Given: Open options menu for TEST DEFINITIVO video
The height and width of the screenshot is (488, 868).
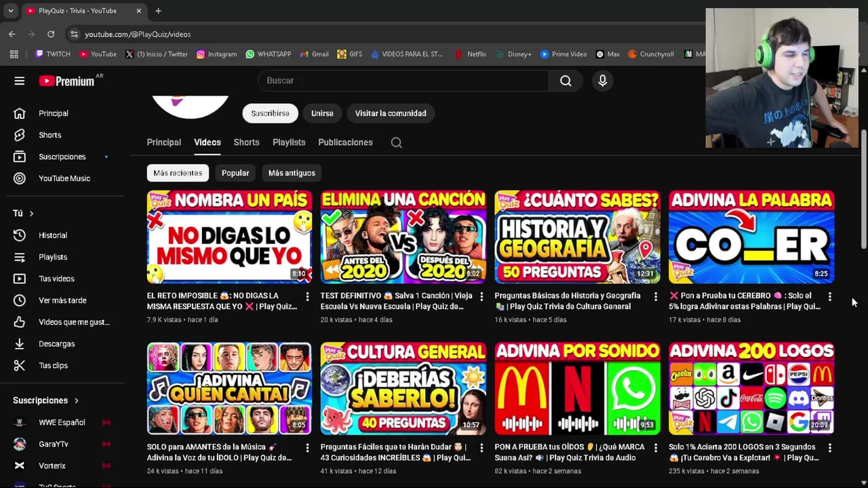Looking at the screenshot, I should (x=481, y=296).
